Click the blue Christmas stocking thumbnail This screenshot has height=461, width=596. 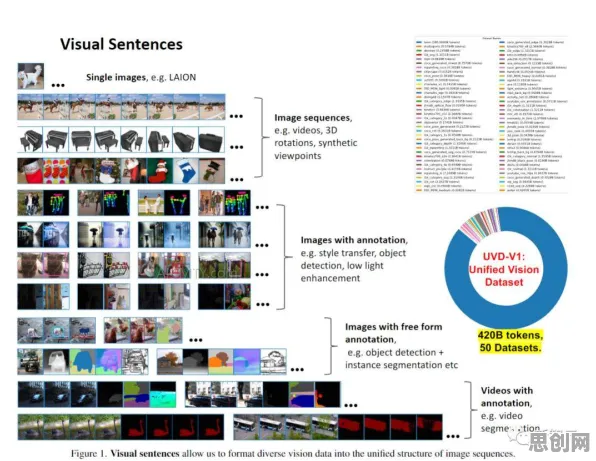click(x=186, y=171)
